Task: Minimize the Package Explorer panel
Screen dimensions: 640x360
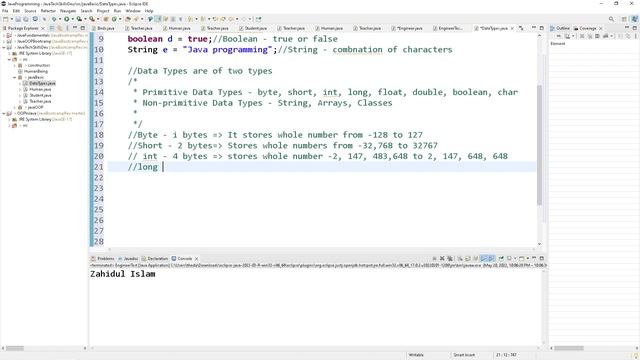Action: coord(75,28)
